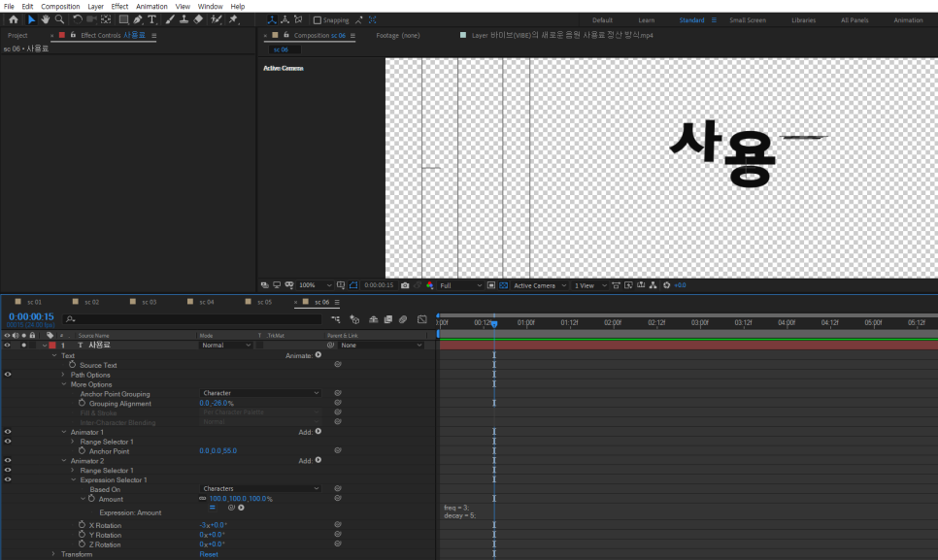Select the Selection arrow tool

coord(31,19)
